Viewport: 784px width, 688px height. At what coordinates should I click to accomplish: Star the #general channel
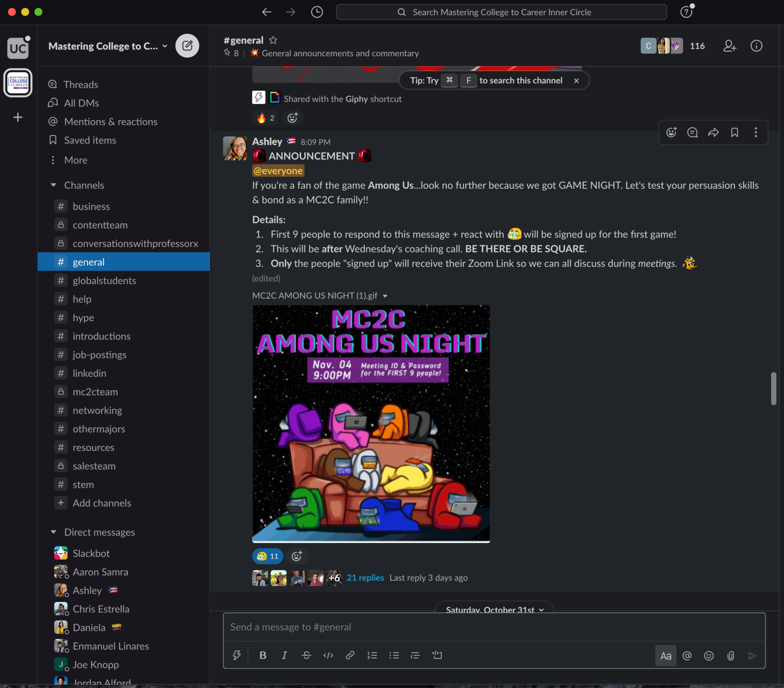point(273,40)
